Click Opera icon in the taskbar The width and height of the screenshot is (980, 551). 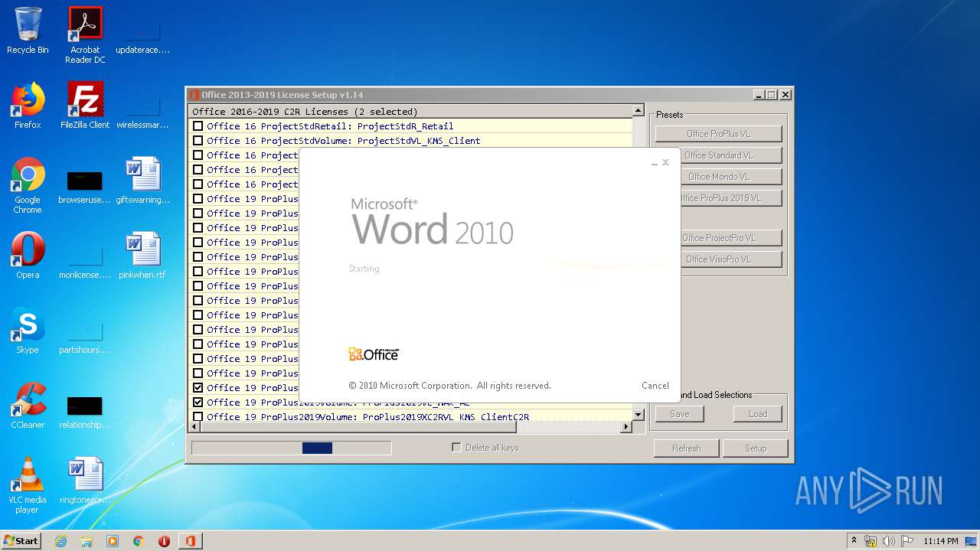pyautogui.click(x=164, y=541)
